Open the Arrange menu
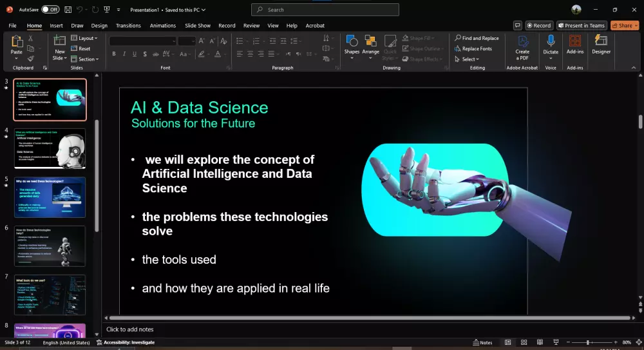644x350 pixels. [370, 47]
